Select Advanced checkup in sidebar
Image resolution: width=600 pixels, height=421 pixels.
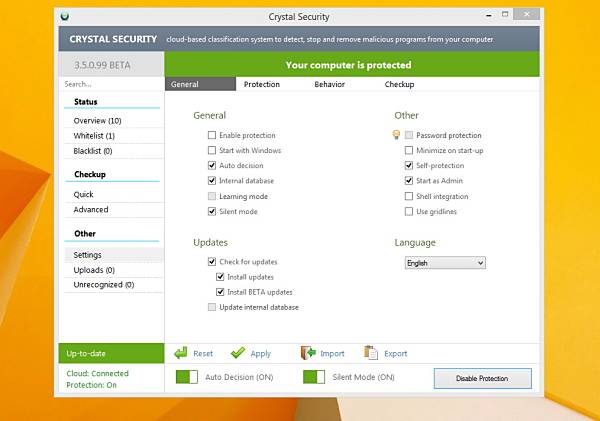coord(113,209)
